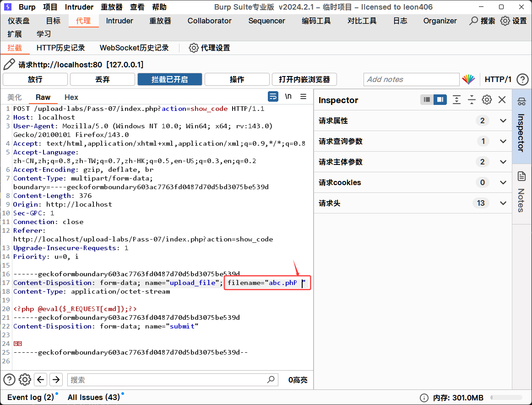Open the 帮助 menu
The width and height of the screenshot is (532, 405).
(159, 7)
